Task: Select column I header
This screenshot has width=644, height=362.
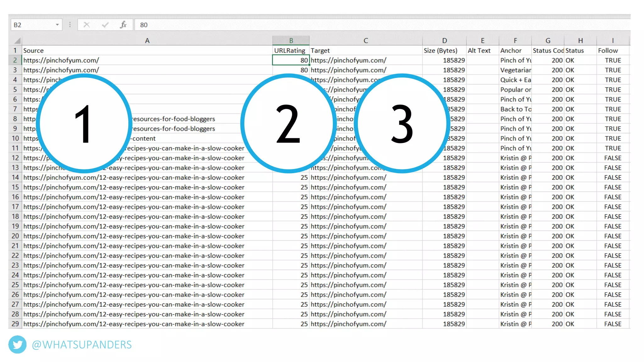Action: click(x=613, y=41)
